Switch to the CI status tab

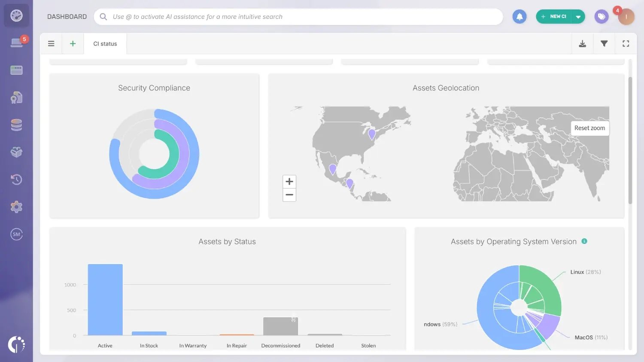(104, 43)
